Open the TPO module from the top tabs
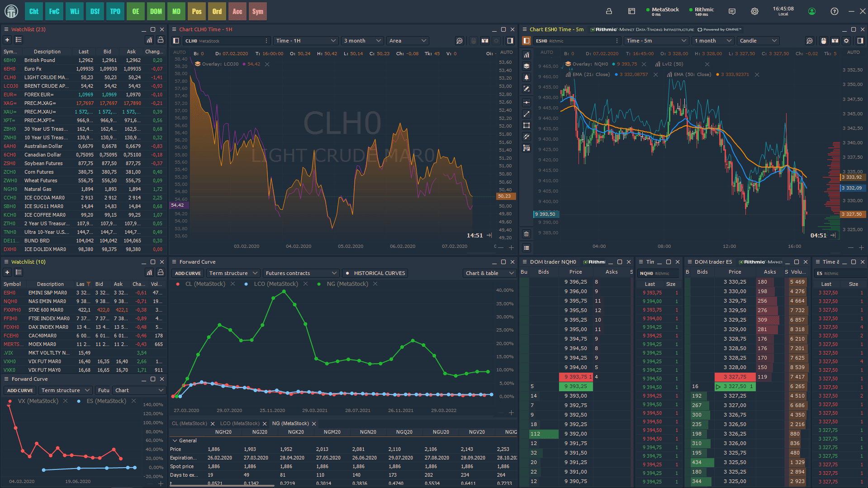Viewport: 868px width, 488px height. (115, 11)
